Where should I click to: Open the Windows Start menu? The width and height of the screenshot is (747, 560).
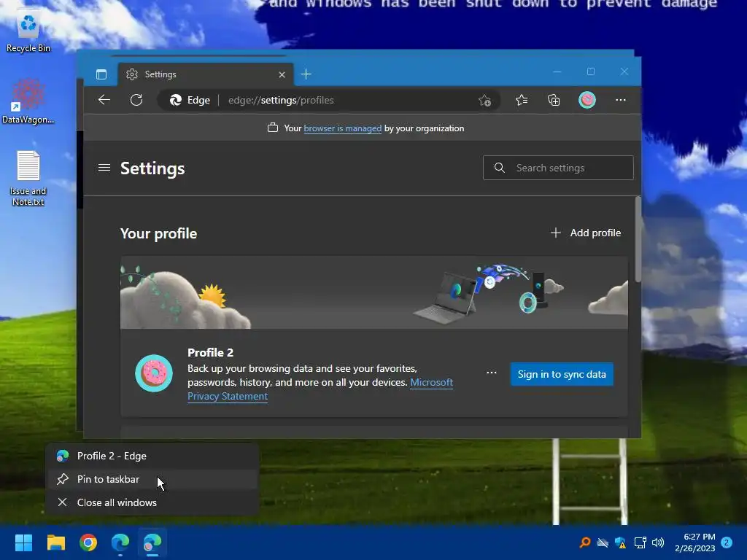coord(23,542)
